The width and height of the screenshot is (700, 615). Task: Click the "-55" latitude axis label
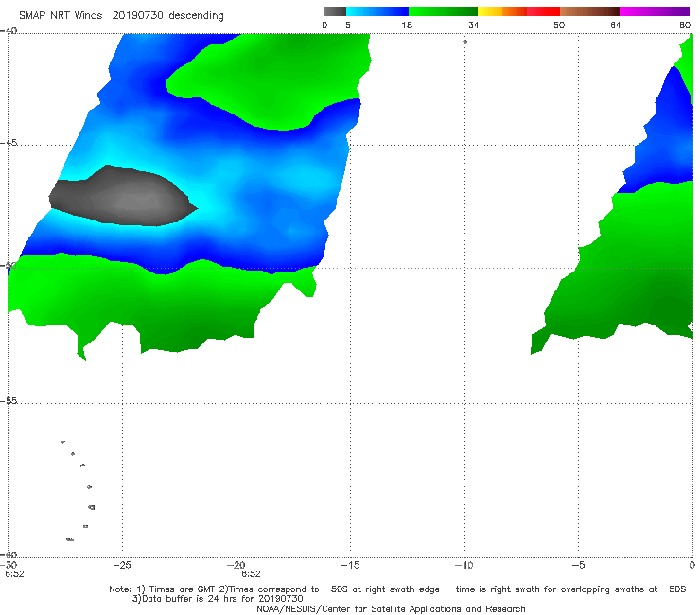(9, 401)
